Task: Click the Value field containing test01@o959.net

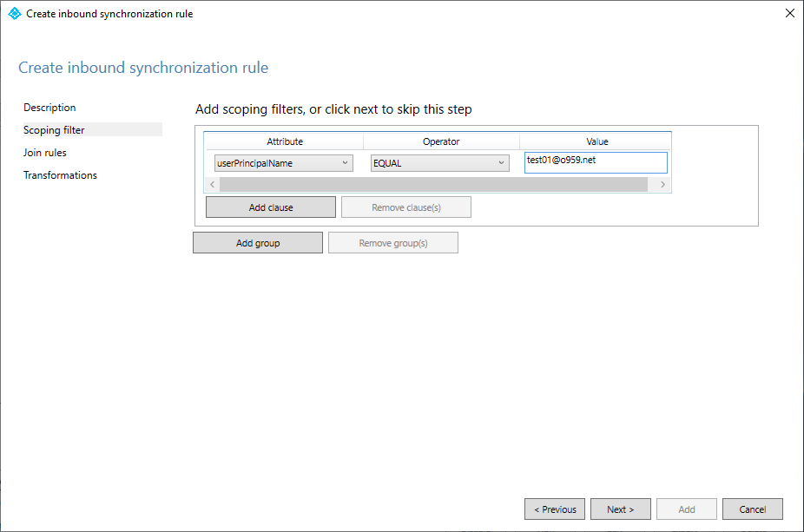Action: pos(596,162)
